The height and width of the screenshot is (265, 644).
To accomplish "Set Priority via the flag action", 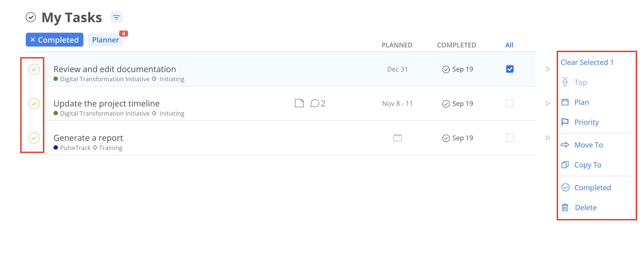I will (586, 122).
